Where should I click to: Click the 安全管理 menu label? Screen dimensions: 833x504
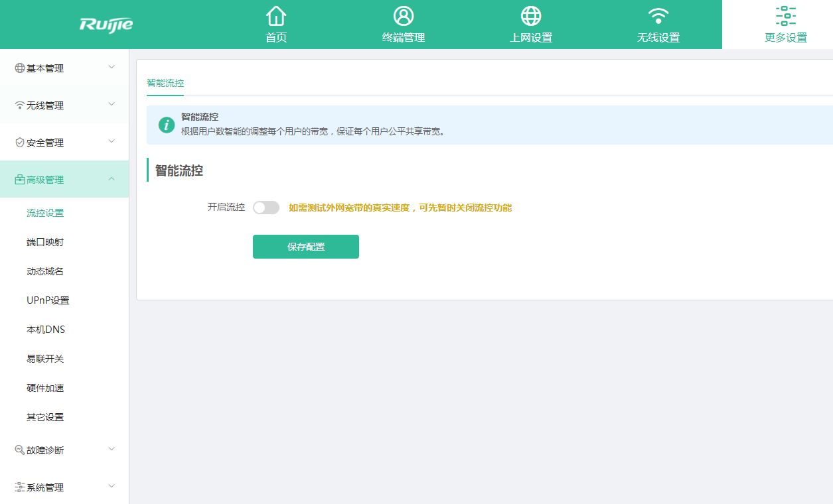45,143
